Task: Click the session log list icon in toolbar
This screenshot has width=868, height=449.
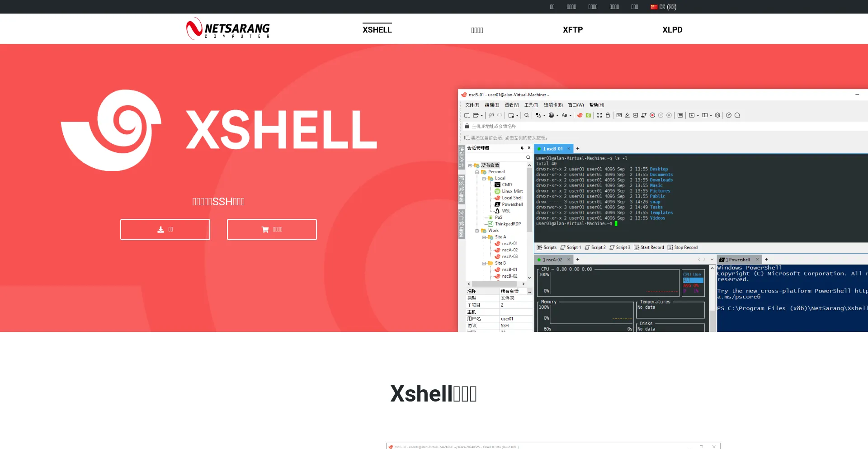Action: click(x=680, y=115)
